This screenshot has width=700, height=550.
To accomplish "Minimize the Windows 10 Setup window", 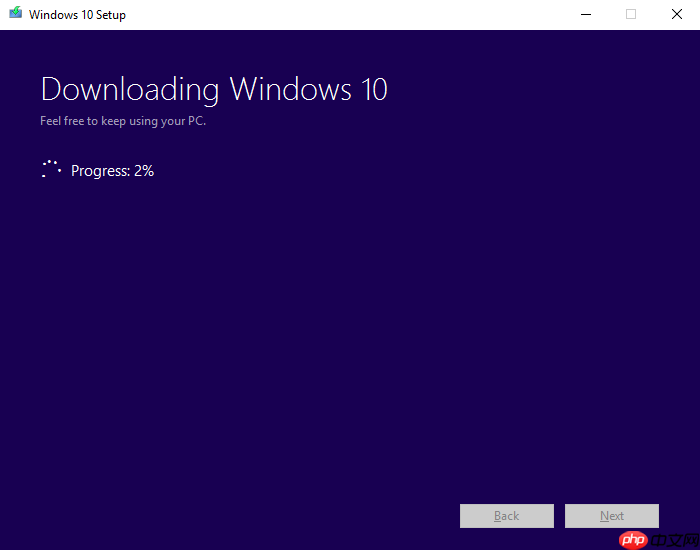I will tap(586, 14).
